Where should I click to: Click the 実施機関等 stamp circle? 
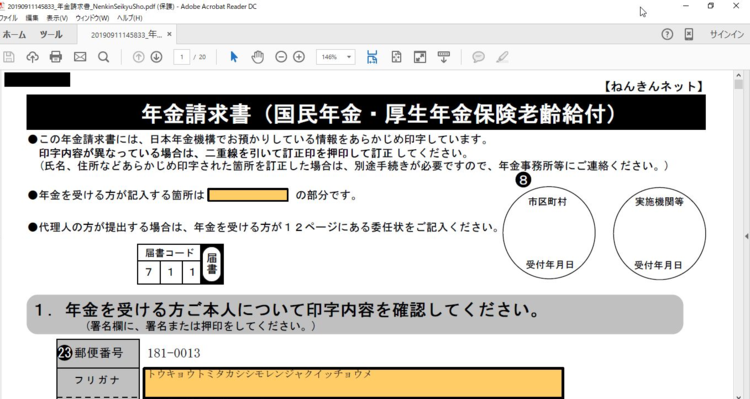[659, 233]
